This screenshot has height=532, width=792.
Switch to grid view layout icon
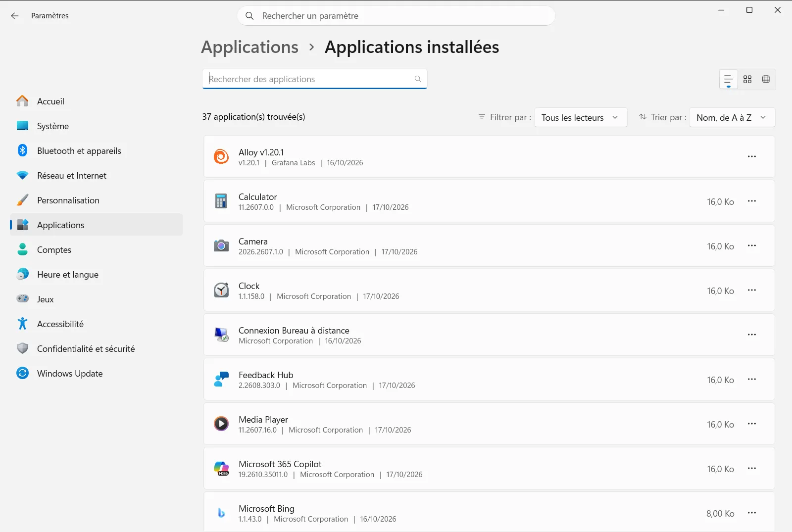pyautogui.click(x=747, y=79)
